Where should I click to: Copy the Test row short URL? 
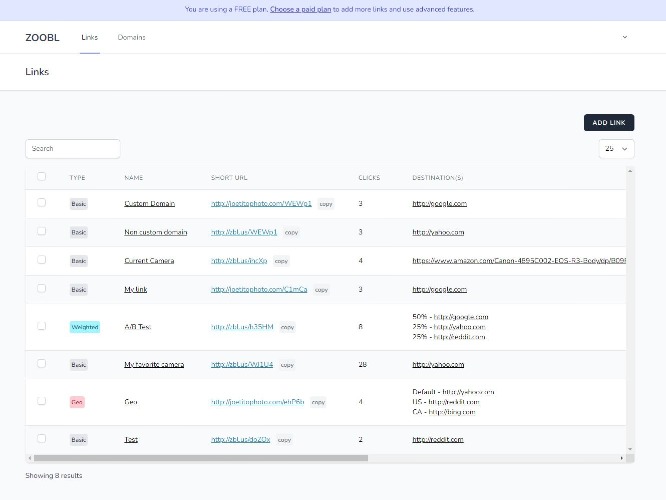[284, 440]
